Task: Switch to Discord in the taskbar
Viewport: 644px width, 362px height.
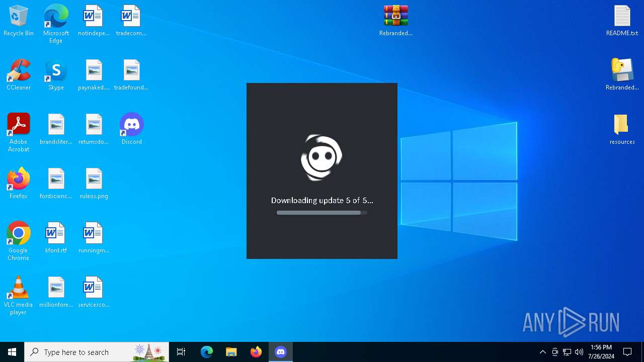Action: [281, 352]
